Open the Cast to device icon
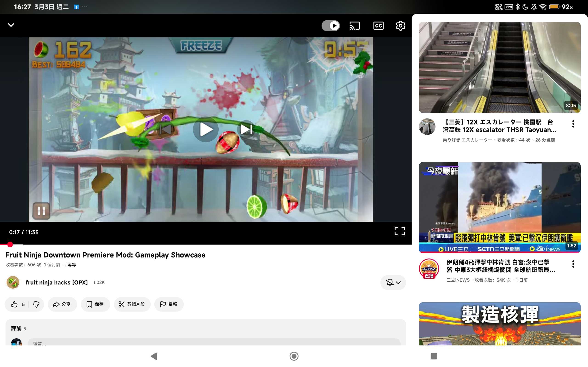588x367 pixels. pos(354,26)
